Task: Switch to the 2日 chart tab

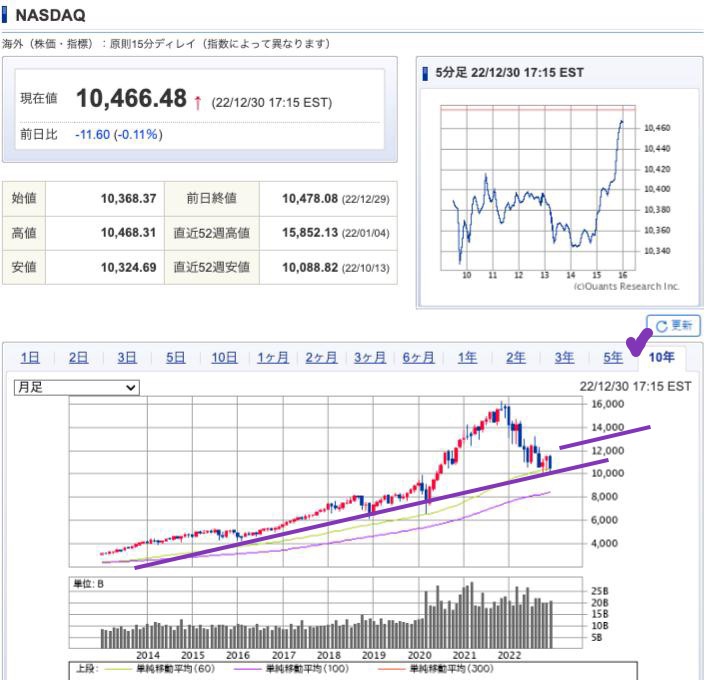Action: pyautogui.click(x=78, y=358)
